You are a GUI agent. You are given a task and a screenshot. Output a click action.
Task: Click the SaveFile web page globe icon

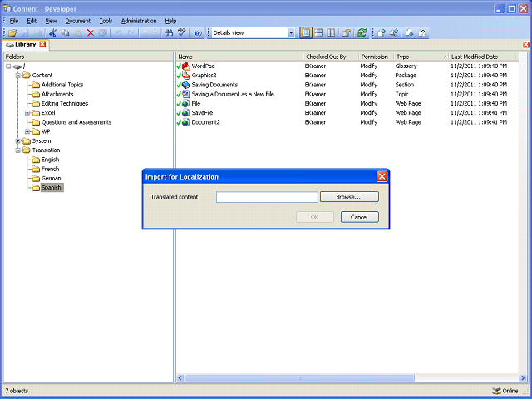pyautogui.click(x=185, y=113)
